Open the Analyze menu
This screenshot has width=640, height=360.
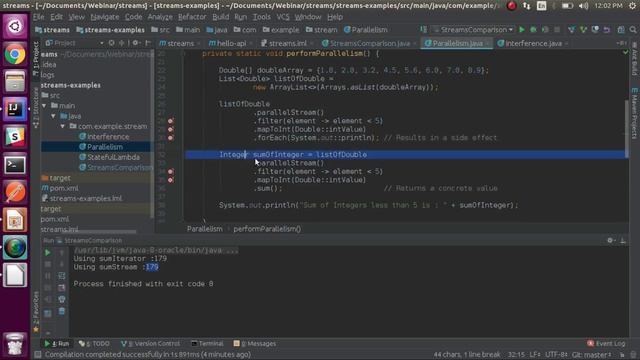click(160, 17)
